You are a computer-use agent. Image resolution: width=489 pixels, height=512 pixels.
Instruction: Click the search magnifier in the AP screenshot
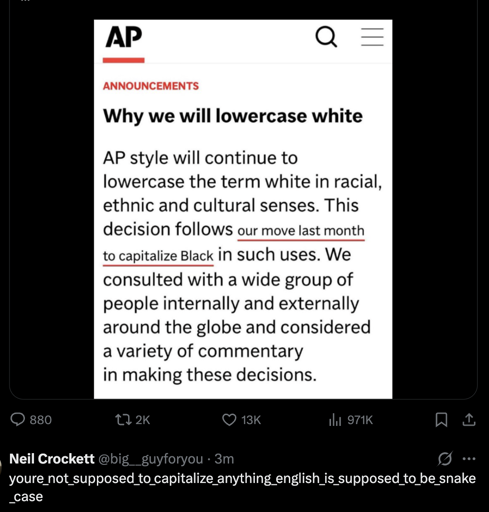[326, 37]
